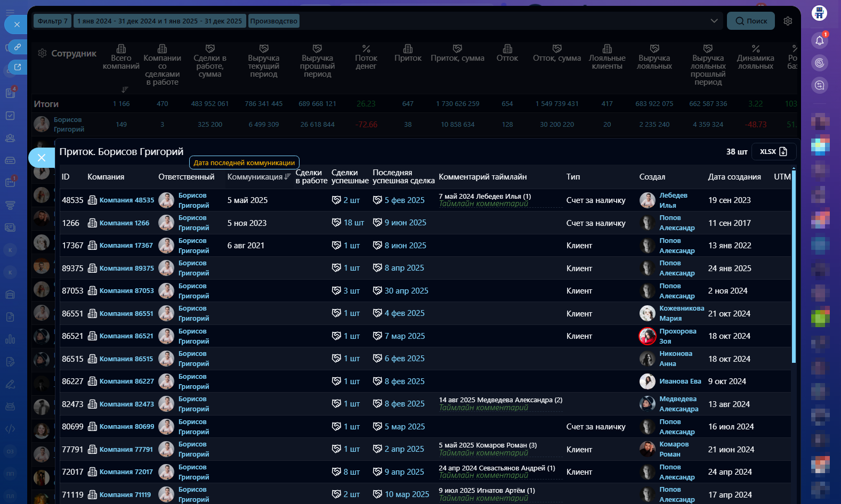The width and height of the screenshot is (841, 504).
Task: Open report in new window icon
Action: point(18,67)
